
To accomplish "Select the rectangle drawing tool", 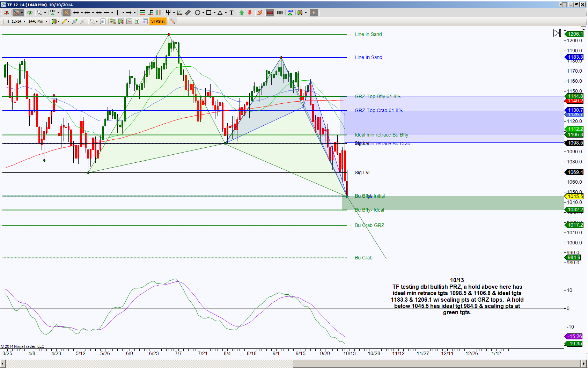I will point(209,13).
